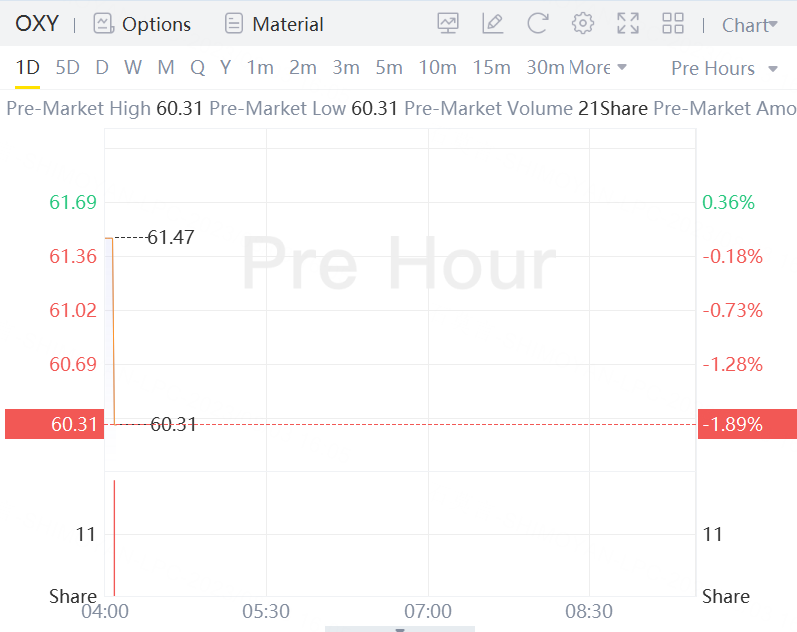Choose the yearly Y timeframe

click(226, 68)
